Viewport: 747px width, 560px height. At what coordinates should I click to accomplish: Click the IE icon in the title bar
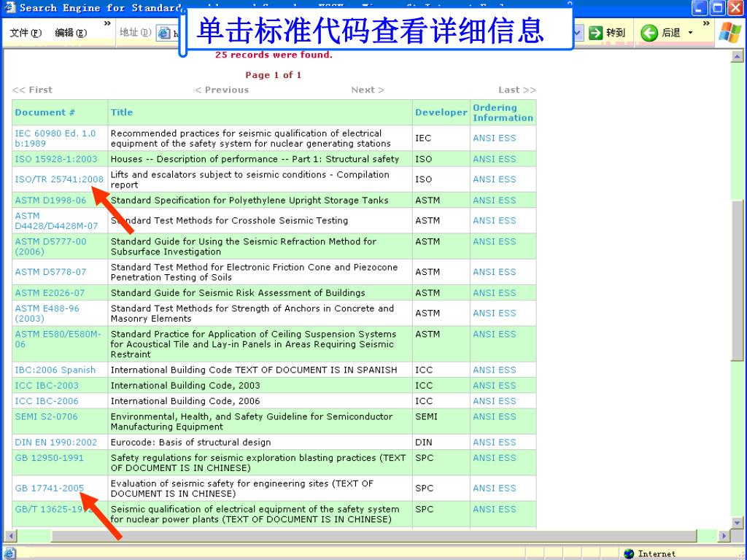coord(9,7)
